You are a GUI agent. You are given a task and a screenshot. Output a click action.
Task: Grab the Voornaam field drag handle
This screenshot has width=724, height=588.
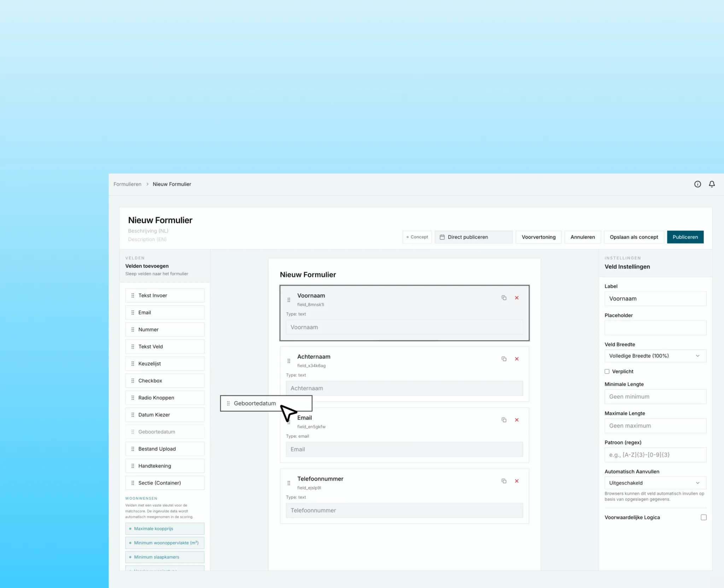288,300
